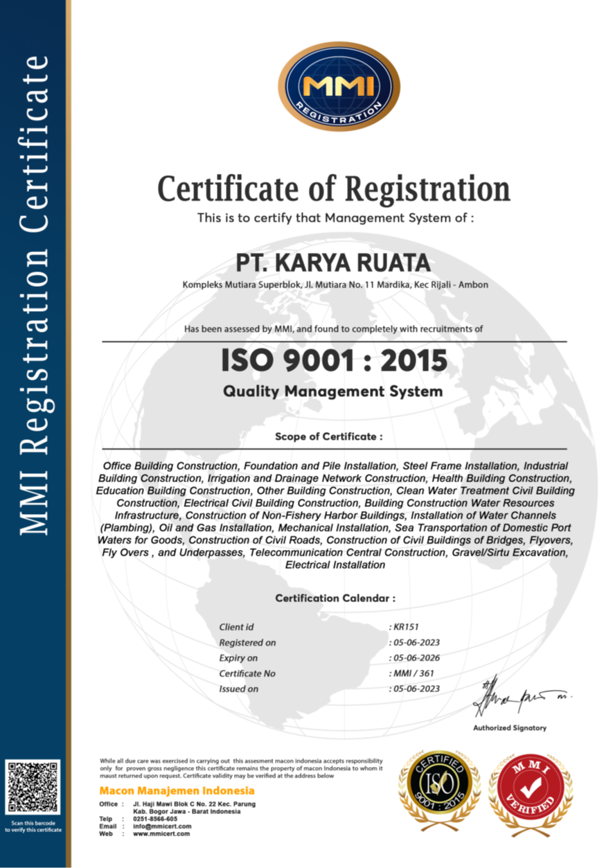Click the Certification Calendar heading
This screenshot has width=613, height=868.
(x=335, y=598)
